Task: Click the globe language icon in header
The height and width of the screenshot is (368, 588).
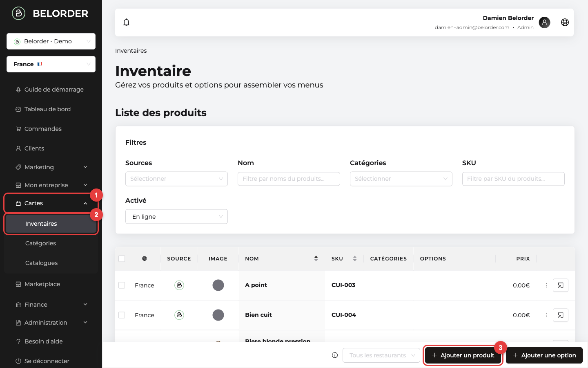Action: point(565,22)
